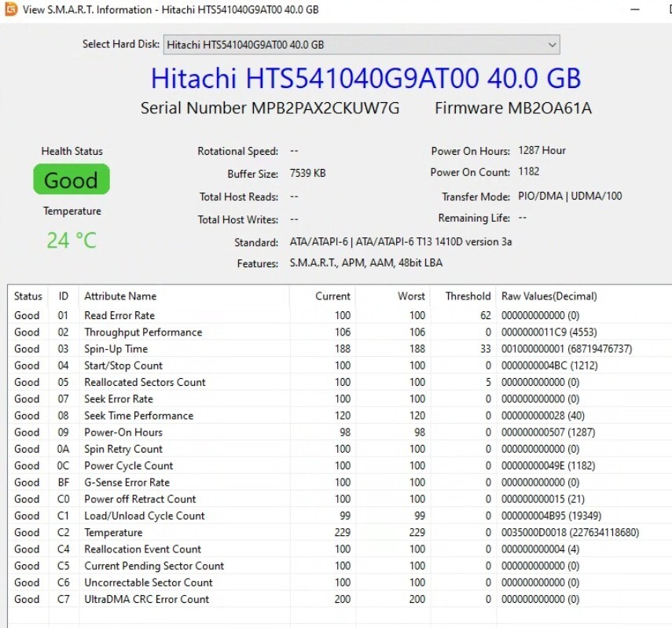This screenshot has height=628, width=672.
Task: Click raw value 000000000015 (21)
Action: tap(543, 499)
